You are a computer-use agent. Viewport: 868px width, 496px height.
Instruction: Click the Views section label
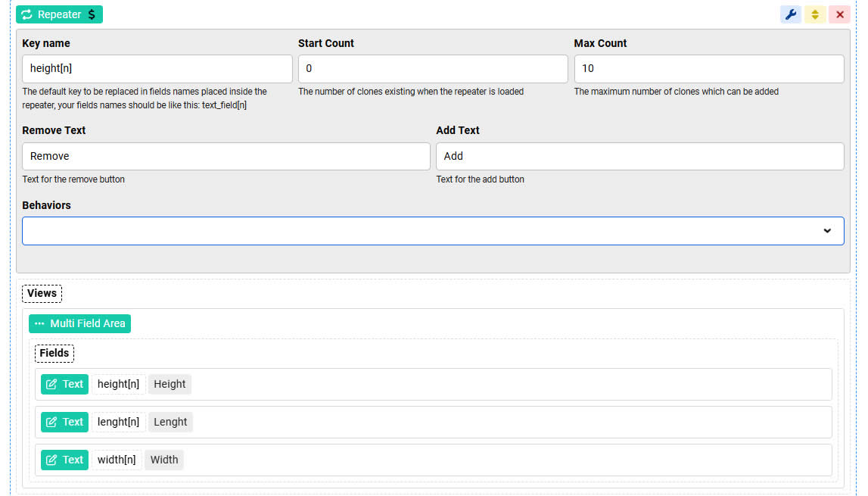pyautogui.click(x=42, y=294)
